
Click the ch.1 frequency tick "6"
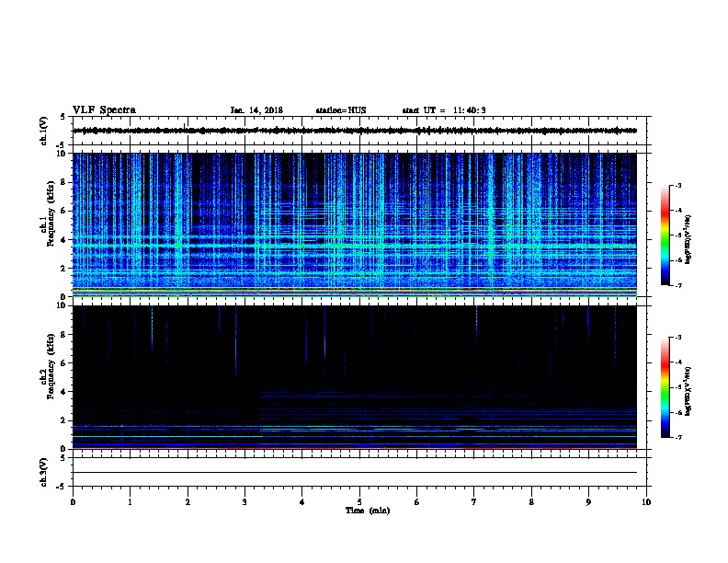click(x=64, y=211)
